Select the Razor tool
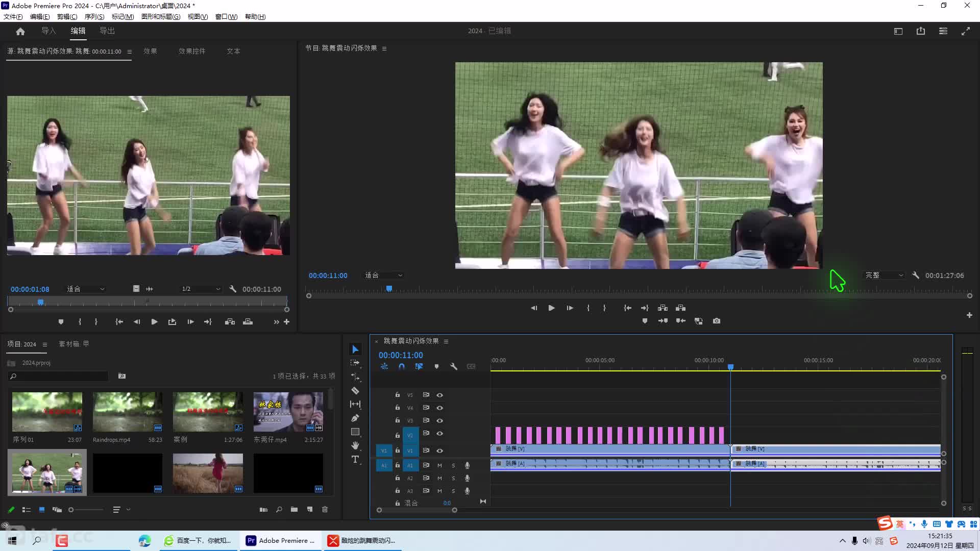This screenshot has height=551, width=980. 355,391
